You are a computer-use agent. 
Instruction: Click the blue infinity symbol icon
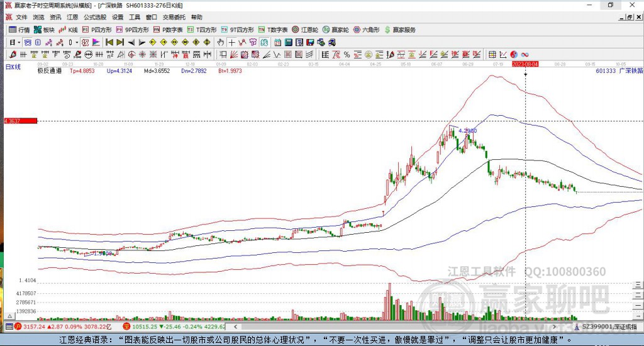525,55
